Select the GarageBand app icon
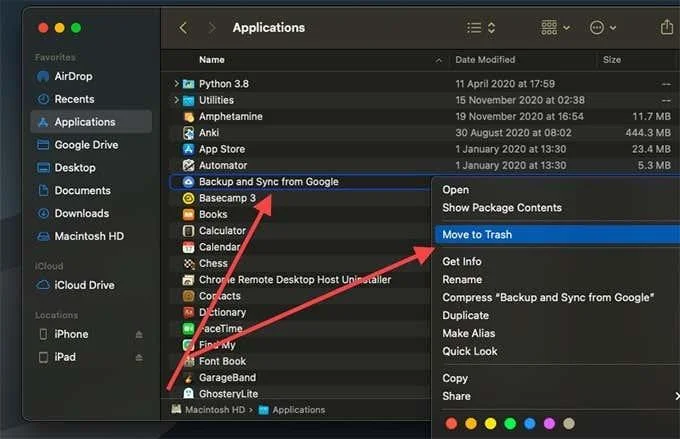The height and width of the screenshot is (439, 680). point(188,378)
